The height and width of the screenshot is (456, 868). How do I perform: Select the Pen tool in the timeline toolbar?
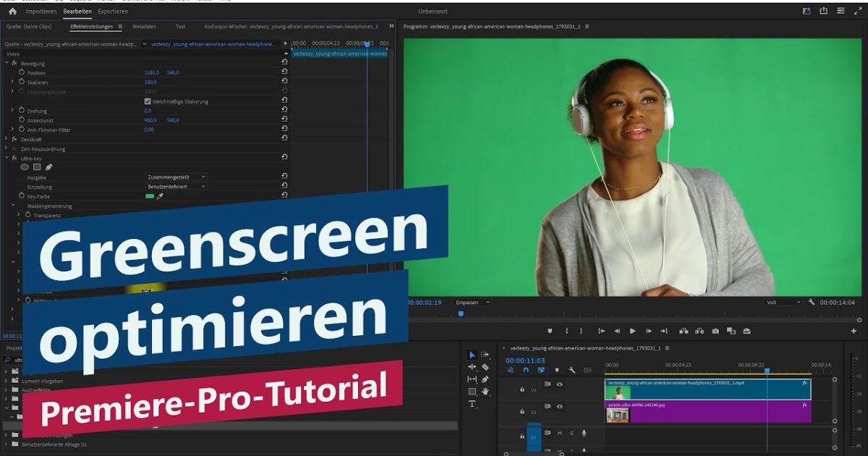pyautogui.click(x=485, y=379)
